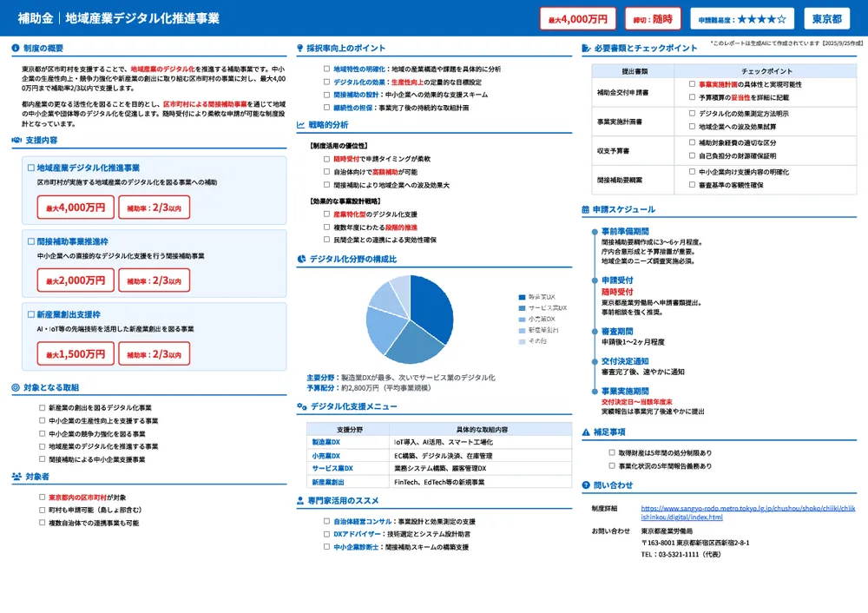Image resolution: width=868 pixels, height=613 pixels.
Task: Click the clipboard icon beside 必要書類とチェックポイント
Action: point(586,49)
